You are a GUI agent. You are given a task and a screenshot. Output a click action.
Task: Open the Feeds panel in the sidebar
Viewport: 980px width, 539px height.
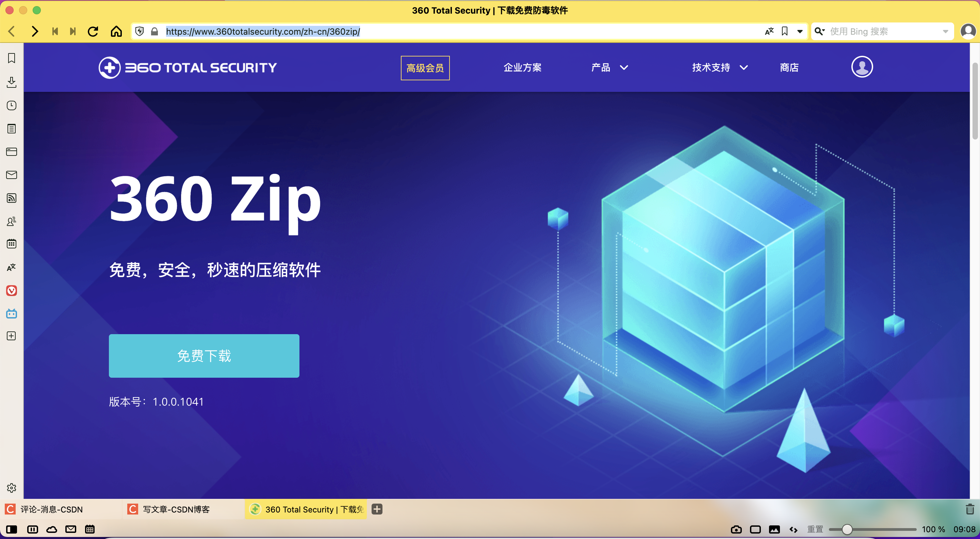pyautogui.click(x=12, y=198)
